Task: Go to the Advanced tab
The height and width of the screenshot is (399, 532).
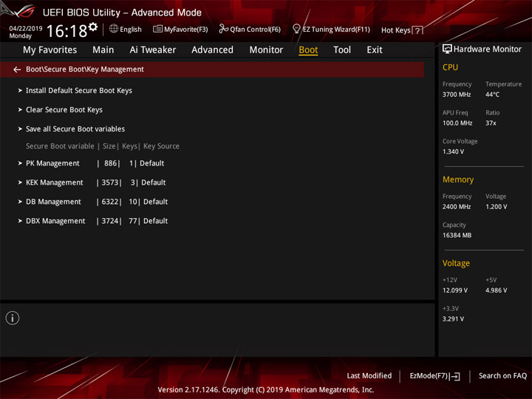Action: click(x=212, y=50)
